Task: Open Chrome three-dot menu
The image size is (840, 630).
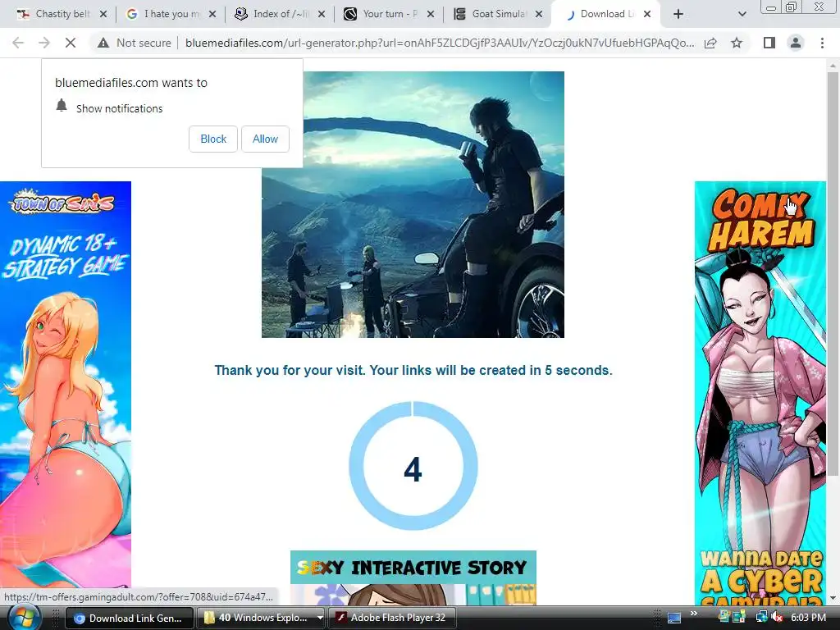Action: pos(822,43)
